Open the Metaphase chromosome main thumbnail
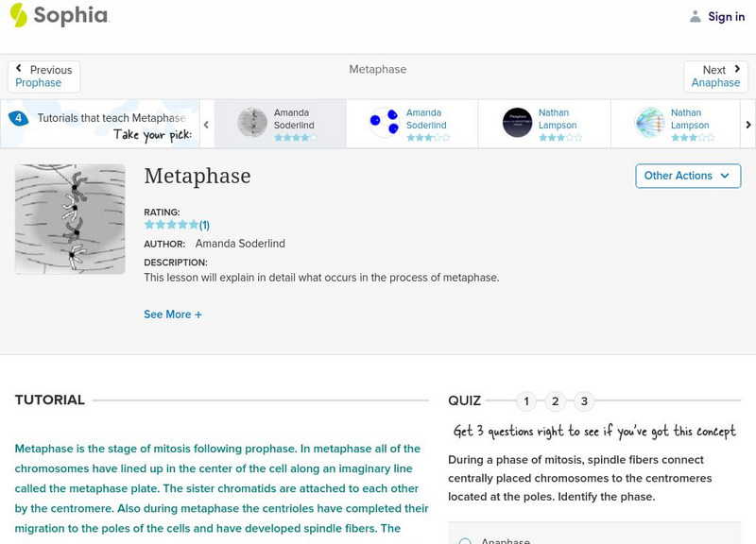 tap(70, 219)
